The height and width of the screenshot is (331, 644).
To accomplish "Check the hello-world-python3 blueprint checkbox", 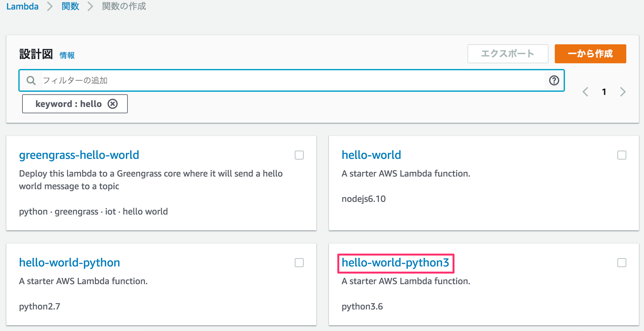I will click(x=622, y=263).
